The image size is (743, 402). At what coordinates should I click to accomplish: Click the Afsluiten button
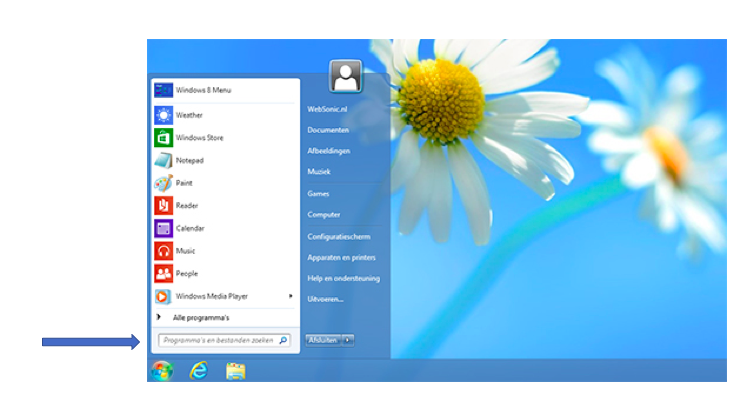pos(323,340)
